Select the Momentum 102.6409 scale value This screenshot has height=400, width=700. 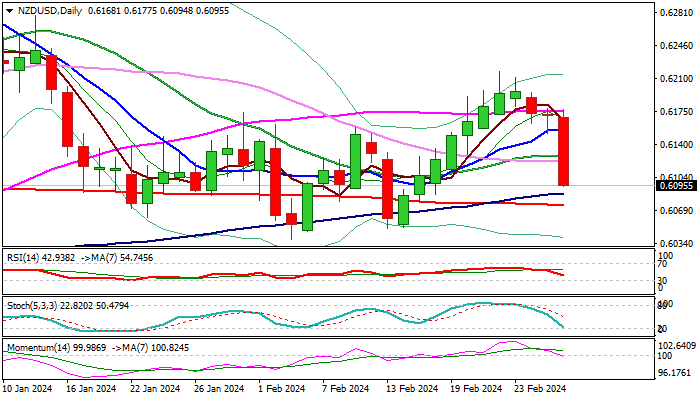click(x=677, y=346)
